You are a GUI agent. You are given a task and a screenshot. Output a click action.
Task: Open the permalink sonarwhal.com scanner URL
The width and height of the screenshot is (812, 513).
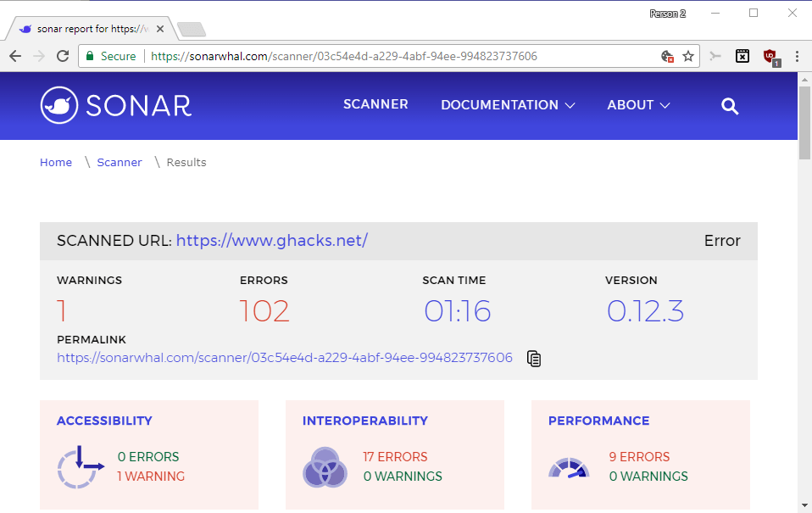285,358
